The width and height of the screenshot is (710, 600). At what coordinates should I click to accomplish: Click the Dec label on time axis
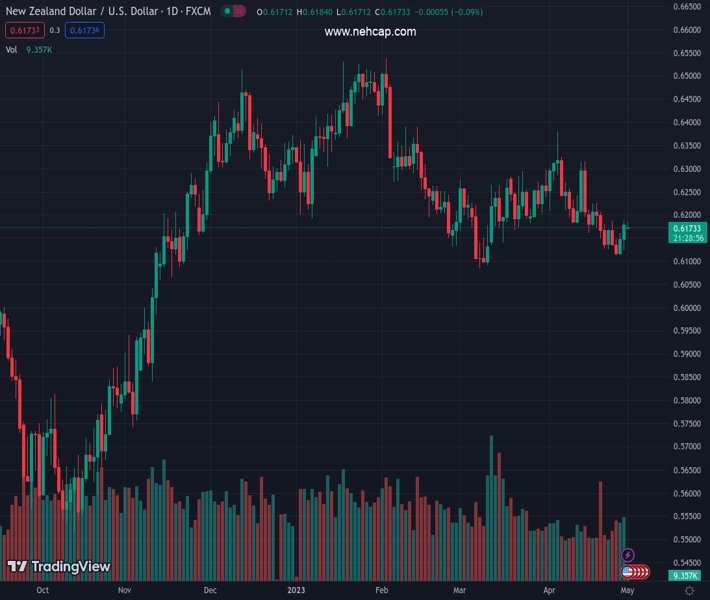[210, 591]
